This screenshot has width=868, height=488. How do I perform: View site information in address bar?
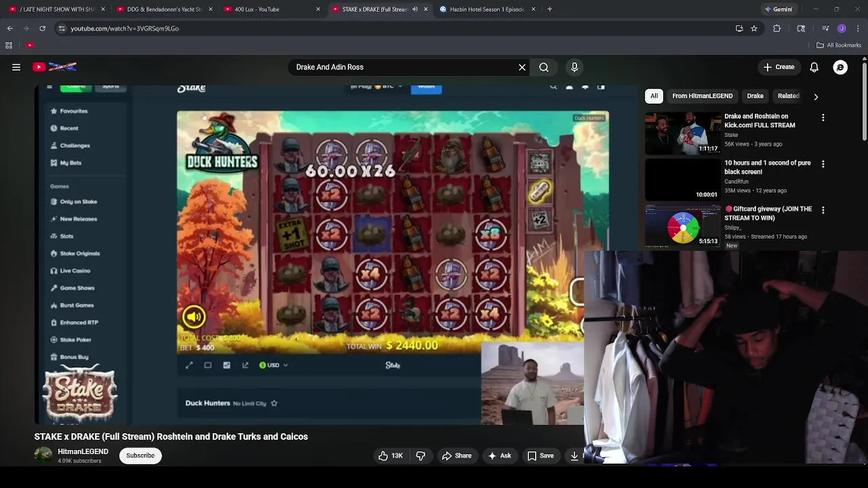pyautogui.click(x=62, y=28)
